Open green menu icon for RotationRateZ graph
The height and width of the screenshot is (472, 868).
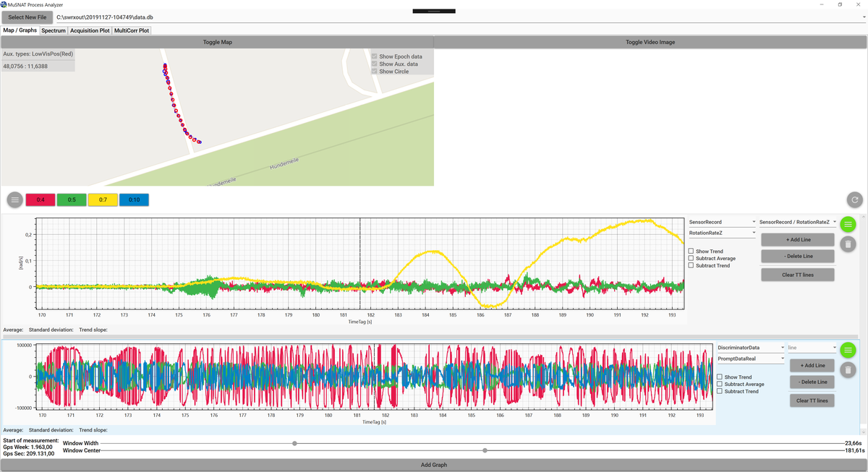(x=848, y=225)
